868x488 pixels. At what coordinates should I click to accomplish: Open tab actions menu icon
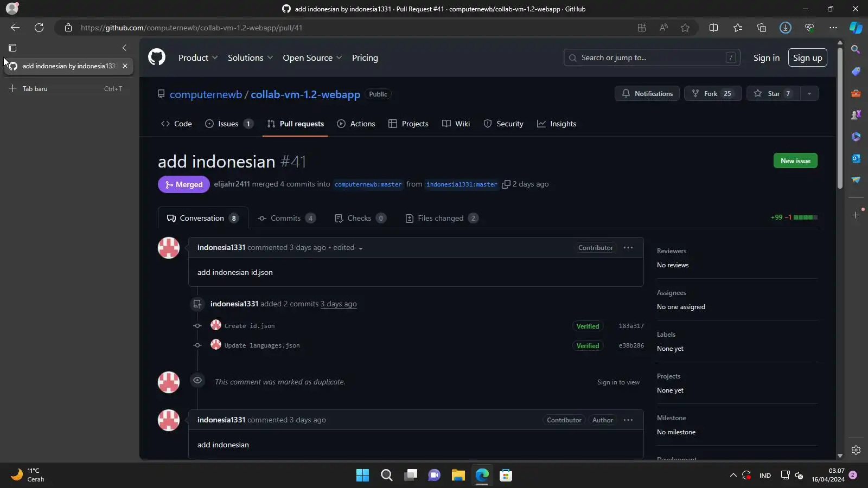coord(12,48)
